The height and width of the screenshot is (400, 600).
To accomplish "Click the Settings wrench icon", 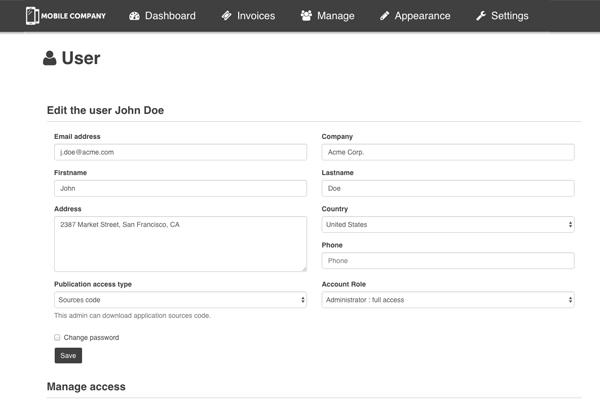I will 481,16.
